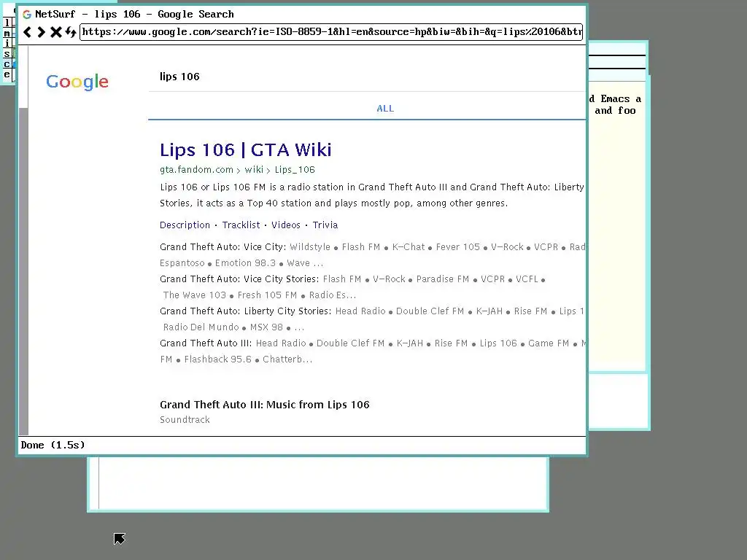Open the Videos sitelink
This screenshot has width=747, height=560.
click(286, 225)
